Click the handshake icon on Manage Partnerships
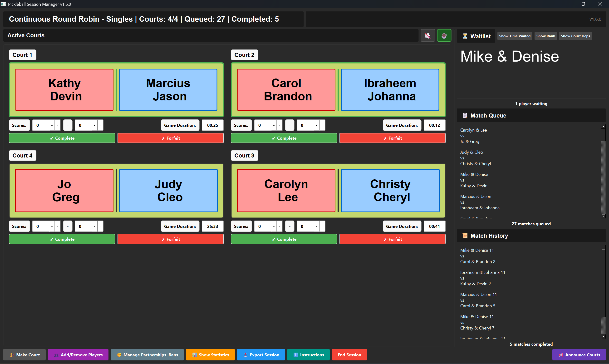Viewport: 609px width, 364px height. point(119,355)
